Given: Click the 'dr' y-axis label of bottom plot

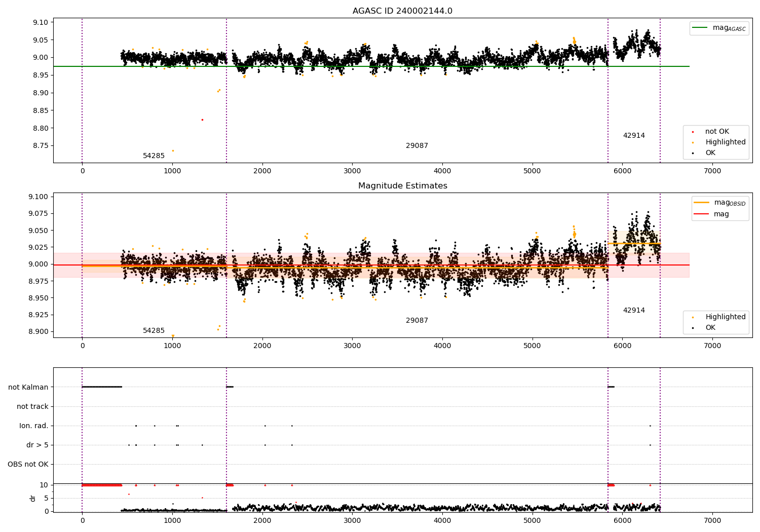Looking at the screenshot, I should pyautogui.click(x=33, y=498).
